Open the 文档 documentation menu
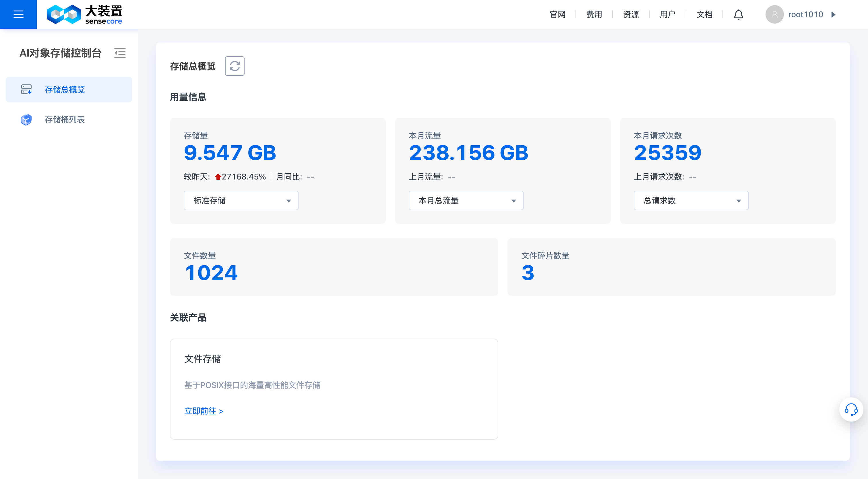868x479 pixels. [704, 14]
